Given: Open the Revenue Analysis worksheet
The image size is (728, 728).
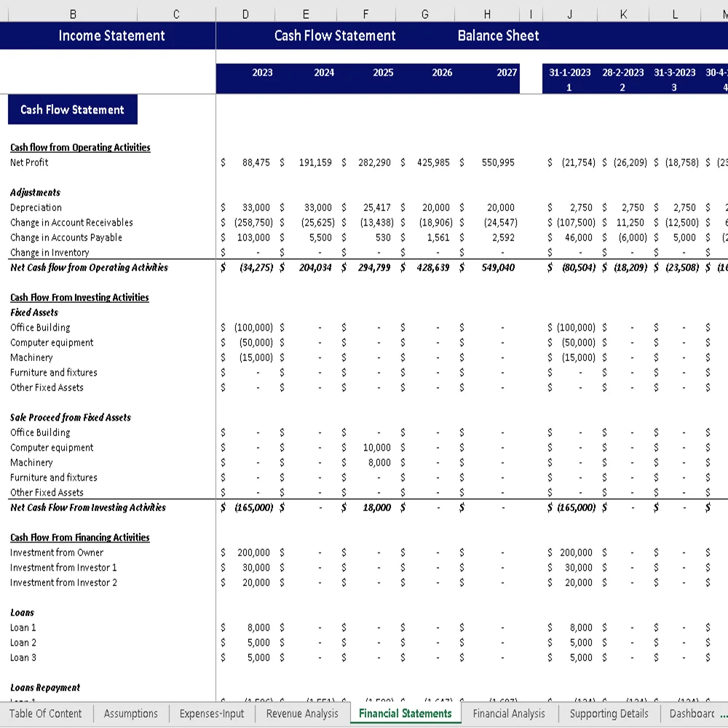Looking at the screenshot, I should point(301,713).
